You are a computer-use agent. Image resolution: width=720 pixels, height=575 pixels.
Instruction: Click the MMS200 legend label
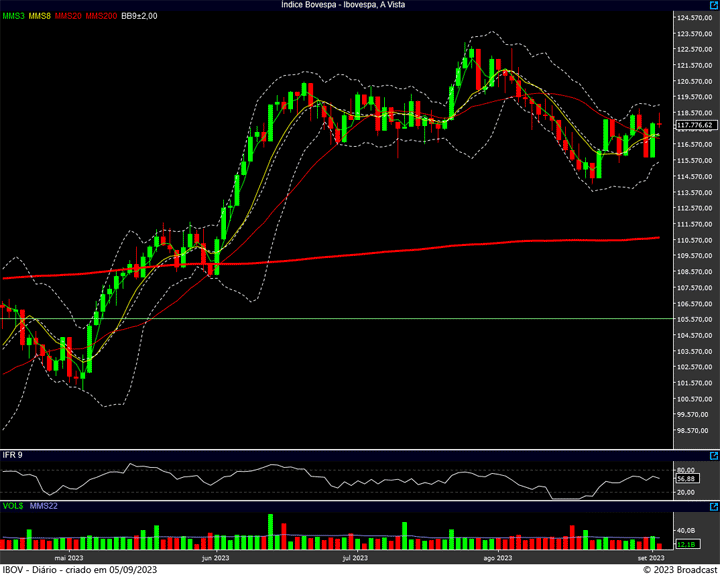101,17
